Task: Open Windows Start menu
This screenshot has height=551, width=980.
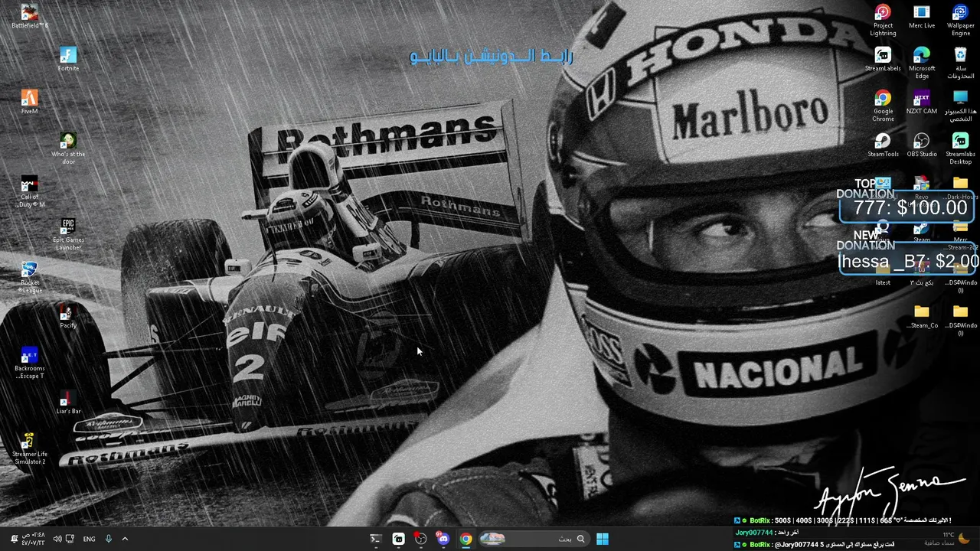Action: point(603,539)
